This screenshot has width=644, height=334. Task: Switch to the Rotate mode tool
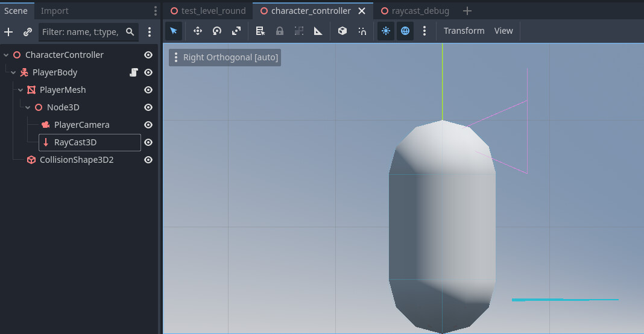217,31
